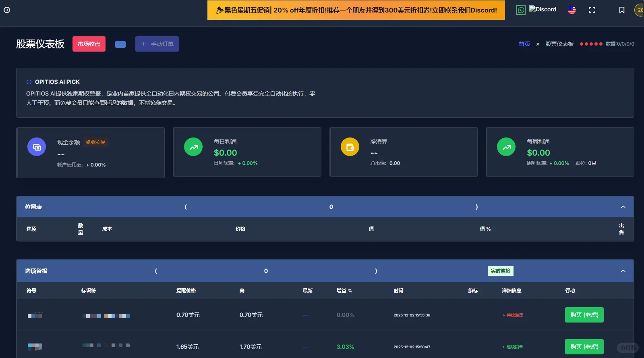Image resolution: width=644 pixels, height=358 pixels.
Task: Click the 1.70美元 high price cell
Action: [251, 347]
